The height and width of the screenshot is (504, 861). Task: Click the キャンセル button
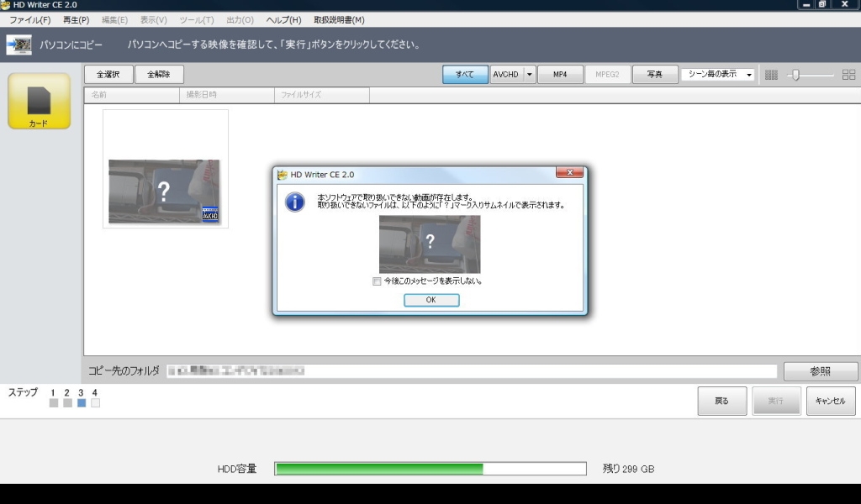830,401
